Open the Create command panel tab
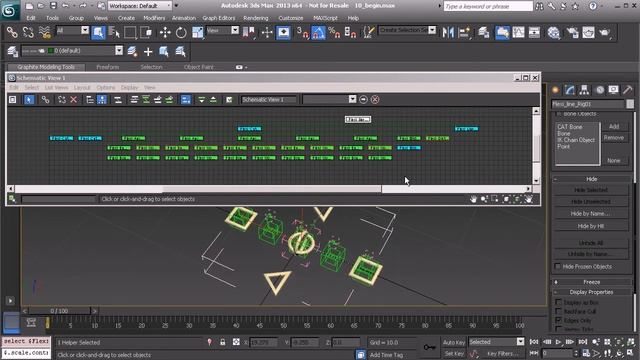The height and width of the screenshot is (360, 640). [x=556, y=90]
